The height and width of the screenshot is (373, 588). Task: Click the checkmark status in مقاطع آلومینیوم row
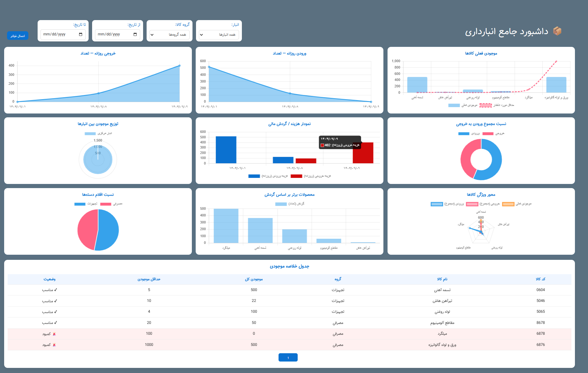pos(55,323)
